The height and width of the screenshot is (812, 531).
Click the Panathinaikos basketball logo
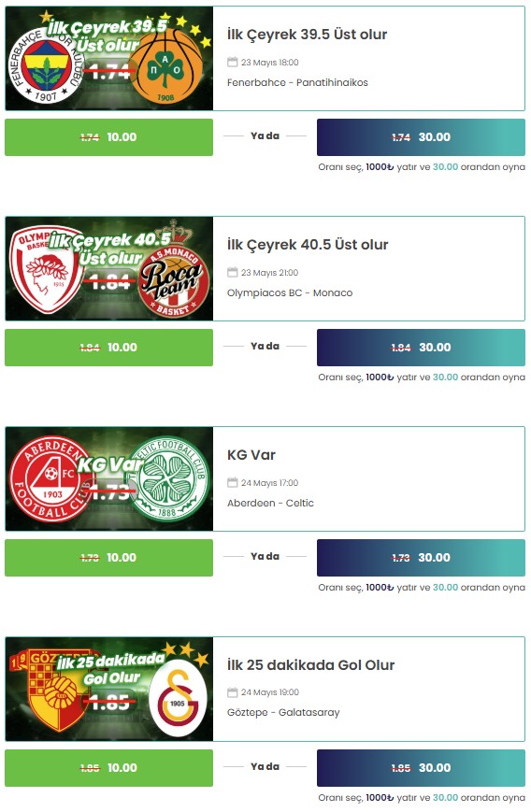pos(165,64)
